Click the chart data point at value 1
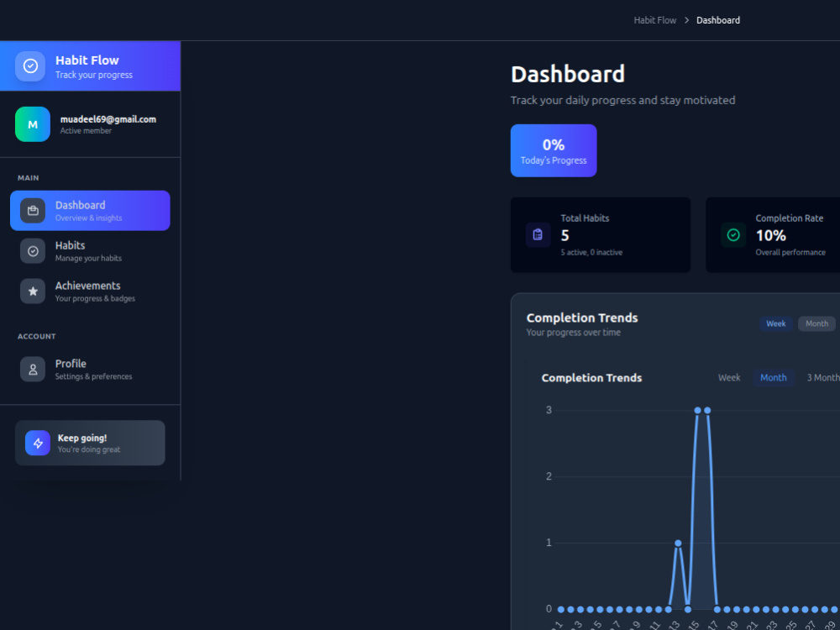The image size is (840, 630). [x=678, y=543]
